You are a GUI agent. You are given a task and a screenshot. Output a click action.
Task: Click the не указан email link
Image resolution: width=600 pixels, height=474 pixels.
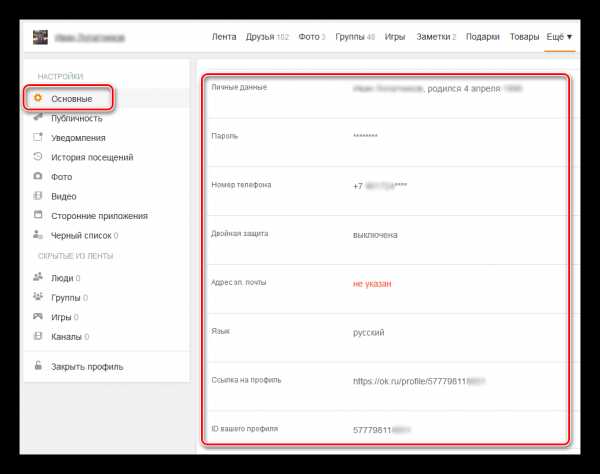pos(372,284)
